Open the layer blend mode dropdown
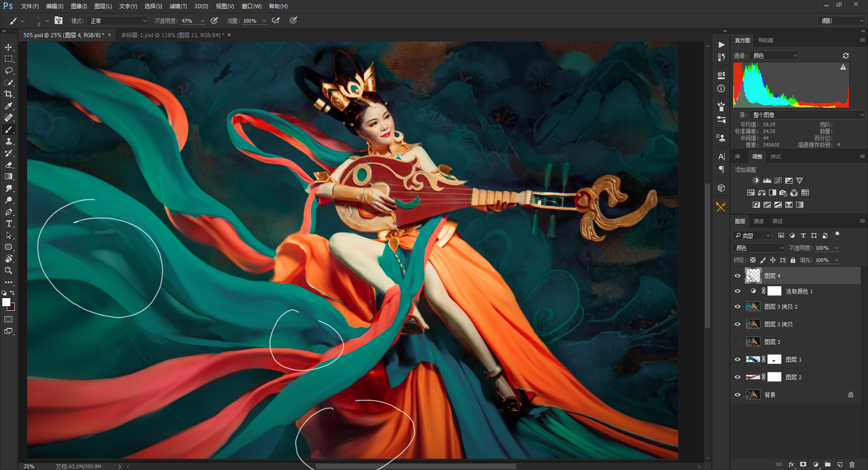 pos(759,248)
